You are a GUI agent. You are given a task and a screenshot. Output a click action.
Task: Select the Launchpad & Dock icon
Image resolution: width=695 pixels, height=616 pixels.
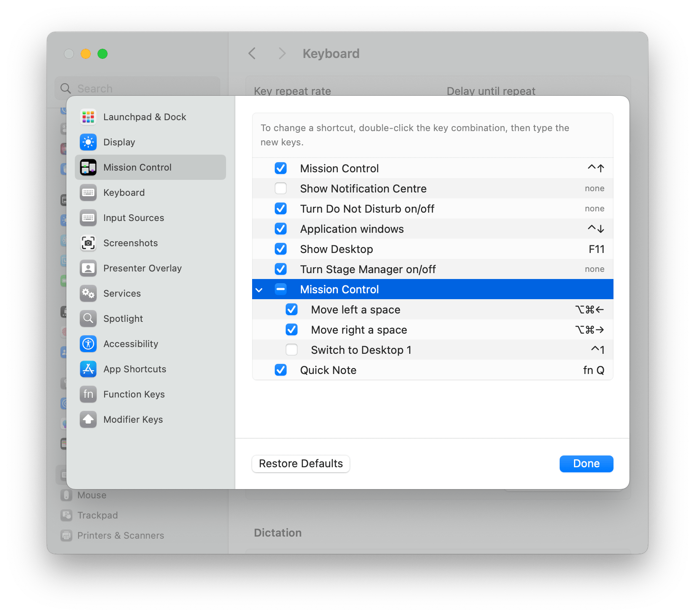tap(88, 117)
